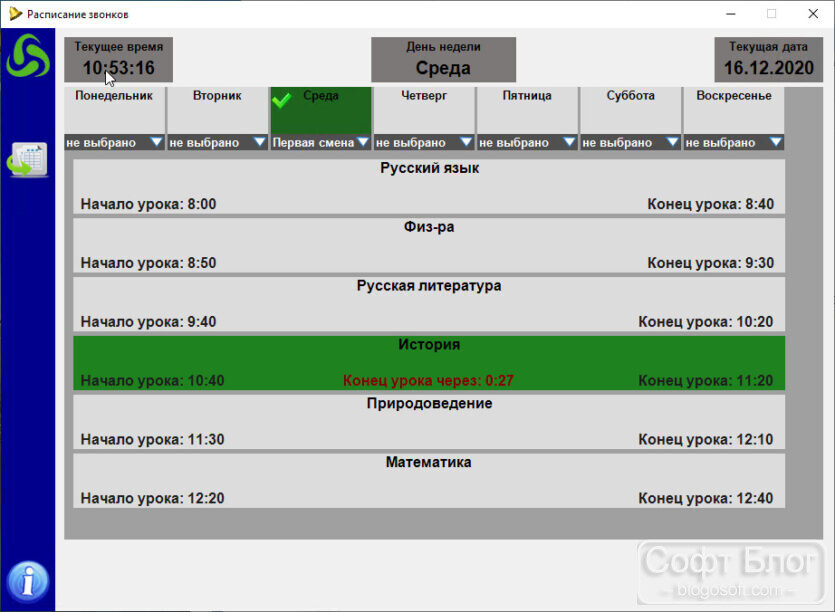This screenshot has width=835, height=612.
Task: Click the green checkmark on Среда
Action: (281, 100)
